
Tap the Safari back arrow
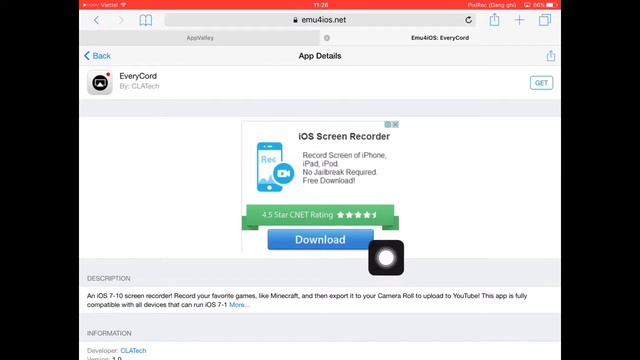96,20
